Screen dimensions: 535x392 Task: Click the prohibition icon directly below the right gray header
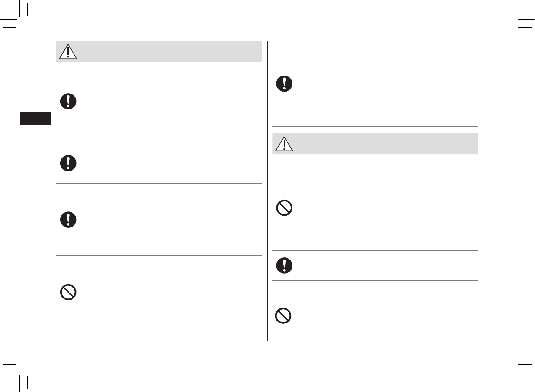(x=284, y=208)
